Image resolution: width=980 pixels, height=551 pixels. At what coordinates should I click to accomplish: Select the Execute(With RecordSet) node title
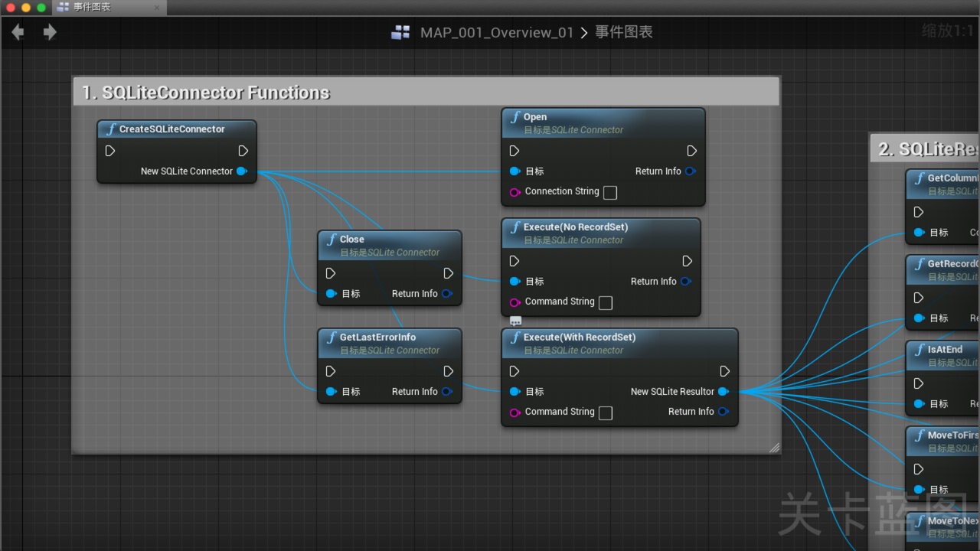580,337
